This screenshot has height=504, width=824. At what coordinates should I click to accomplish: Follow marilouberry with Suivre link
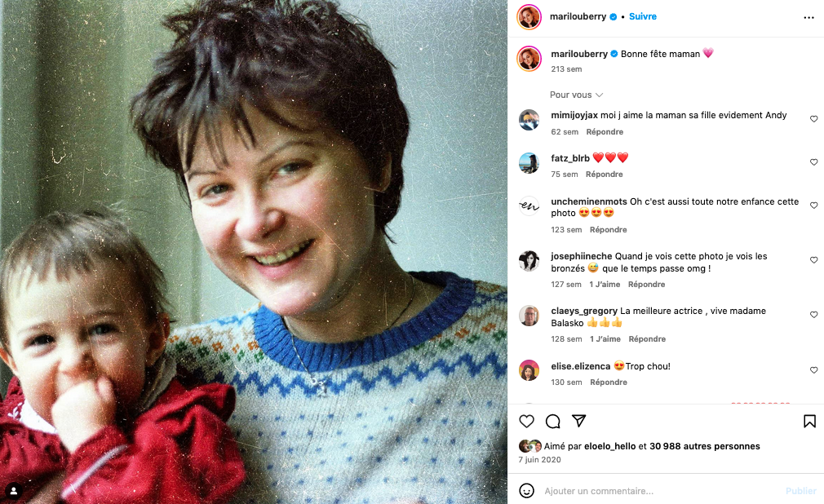tap(643, 16)
